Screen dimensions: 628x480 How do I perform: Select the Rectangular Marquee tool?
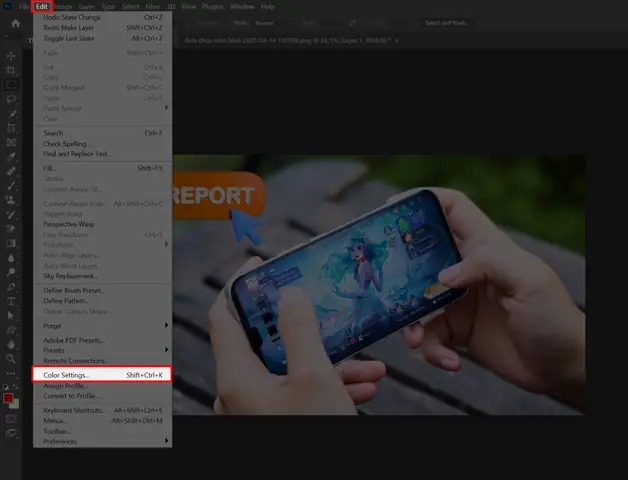point(11,85)
